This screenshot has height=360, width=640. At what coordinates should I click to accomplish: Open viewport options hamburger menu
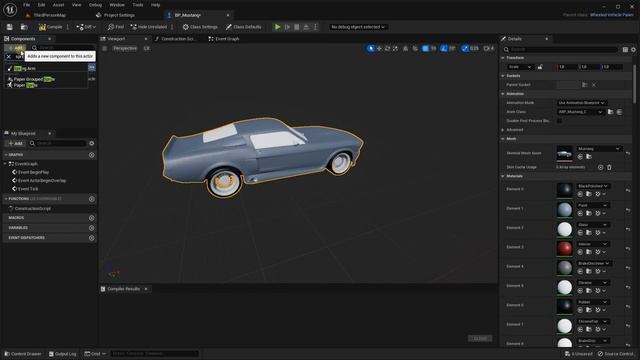click(104, 48)
